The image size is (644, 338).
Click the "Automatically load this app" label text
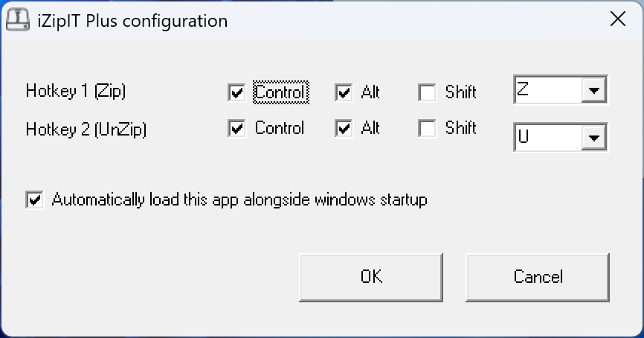pyautogui.click(x=239, y=200)
